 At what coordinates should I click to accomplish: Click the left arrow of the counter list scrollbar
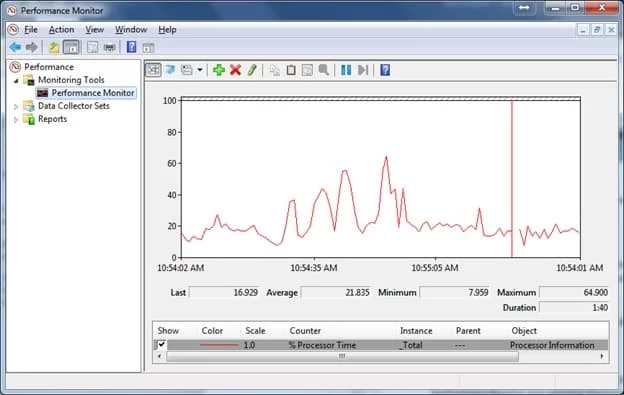[159, 356]
